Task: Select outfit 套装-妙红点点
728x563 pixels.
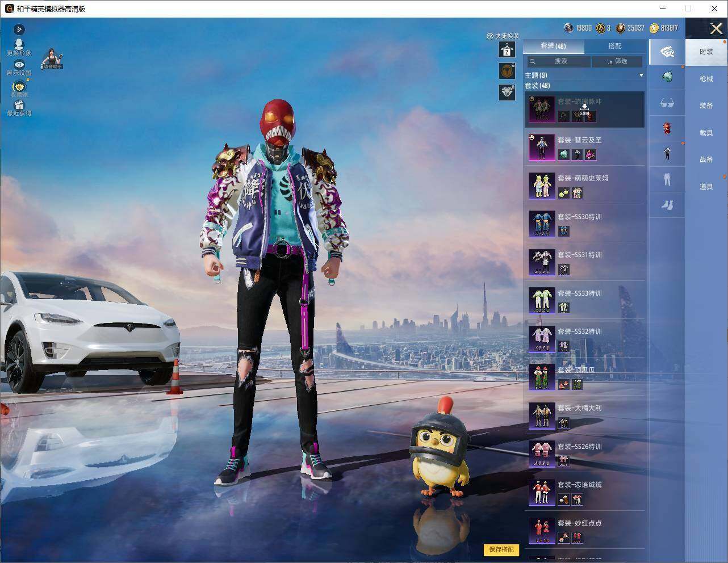Action: pyautogui.click(x=584, y=531)
